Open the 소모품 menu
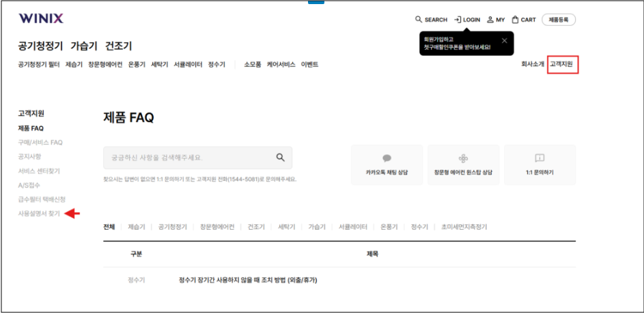644x313 pixels. tap(253, 64)
